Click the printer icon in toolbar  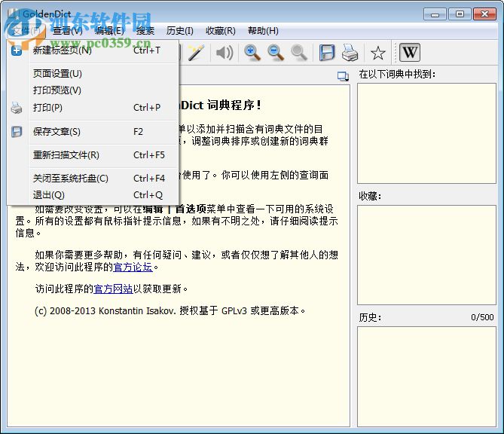(x=350, y=53)
